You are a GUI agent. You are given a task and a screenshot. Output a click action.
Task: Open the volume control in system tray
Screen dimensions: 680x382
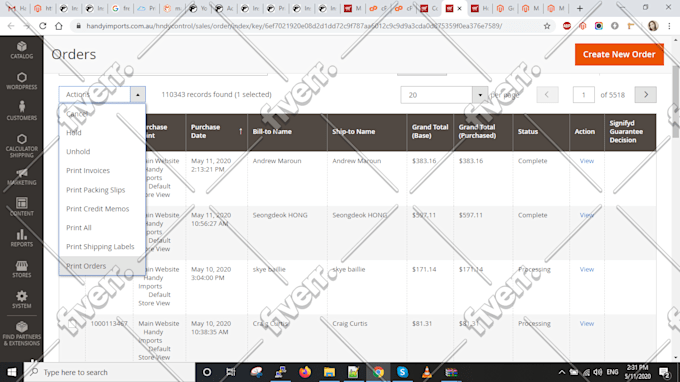coord(598,372)
